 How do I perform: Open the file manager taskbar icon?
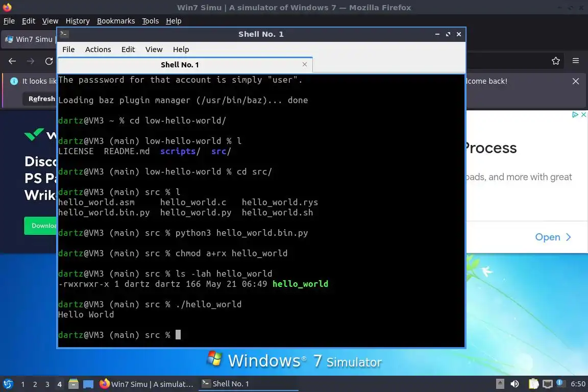pos(73,384)
